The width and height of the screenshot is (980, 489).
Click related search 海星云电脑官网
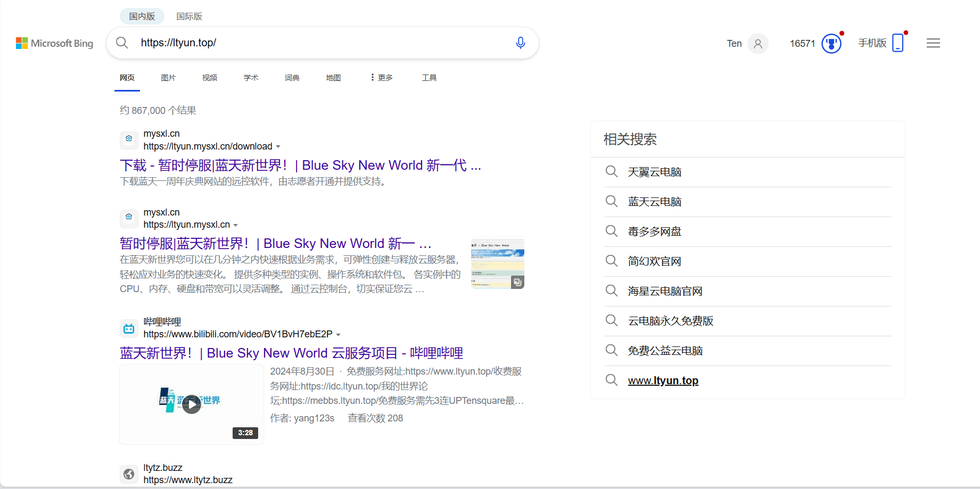665,291
